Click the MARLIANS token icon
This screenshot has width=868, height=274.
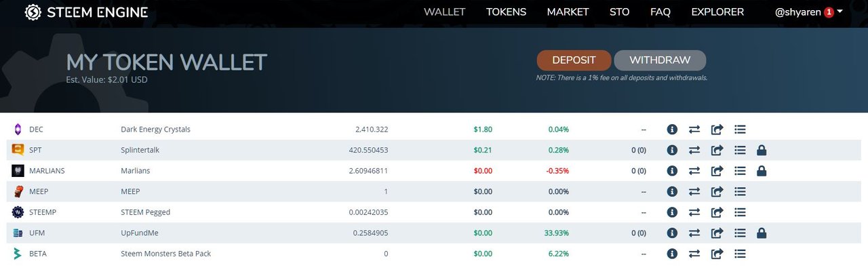point(18,171)
